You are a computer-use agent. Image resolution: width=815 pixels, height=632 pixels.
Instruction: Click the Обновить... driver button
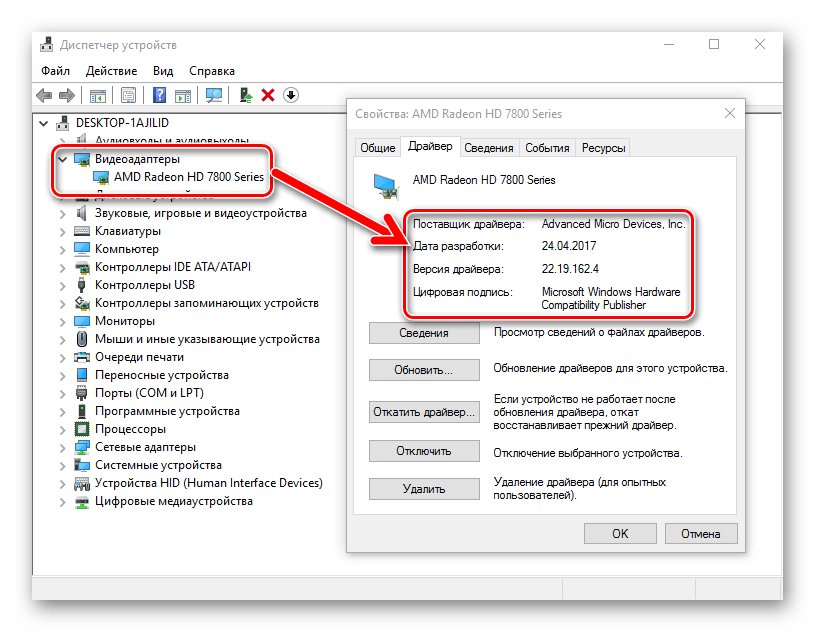pos(423,370)
